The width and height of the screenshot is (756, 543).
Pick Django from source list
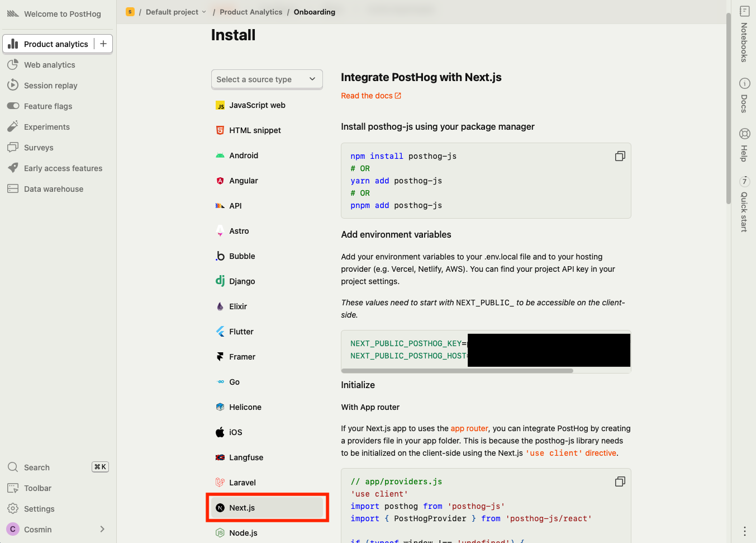click(267, 281)
